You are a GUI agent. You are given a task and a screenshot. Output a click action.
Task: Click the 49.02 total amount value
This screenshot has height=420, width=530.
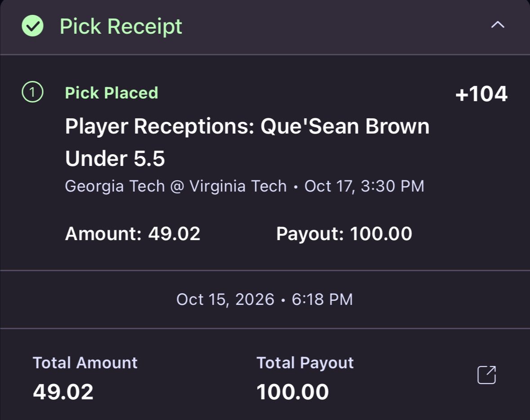point(63,392)
